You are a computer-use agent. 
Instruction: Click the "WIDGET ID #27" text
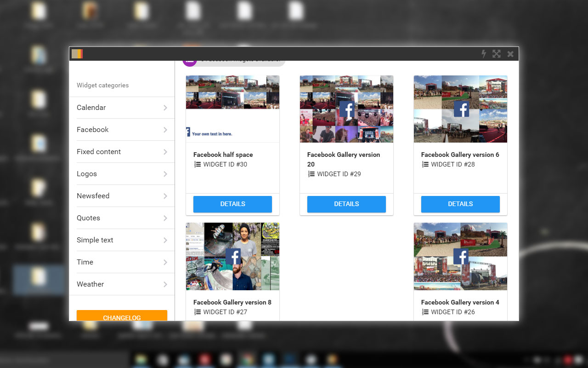tap(225, 312)
